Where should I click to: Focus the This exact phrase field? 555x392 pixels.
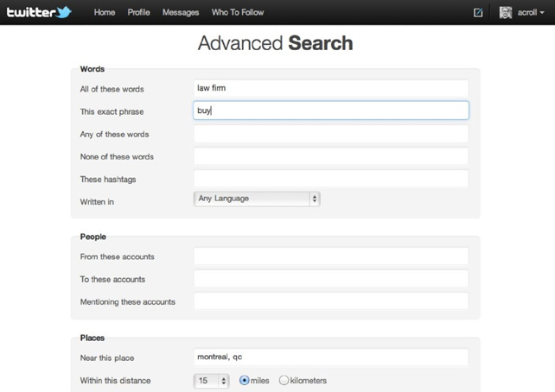(x=331, y=111)
